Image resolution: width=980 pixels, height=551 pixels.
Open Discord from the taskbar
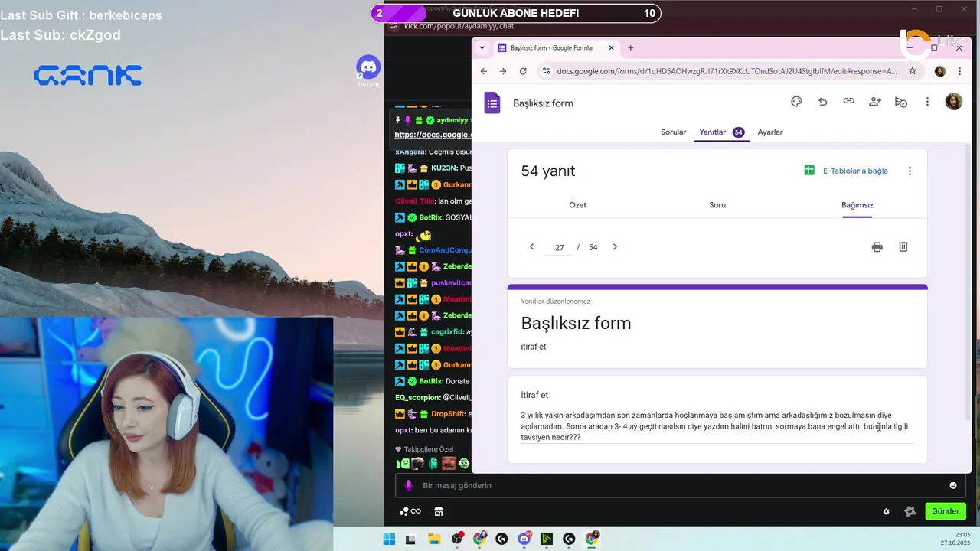pyautogui.click(x=524, y=539)
